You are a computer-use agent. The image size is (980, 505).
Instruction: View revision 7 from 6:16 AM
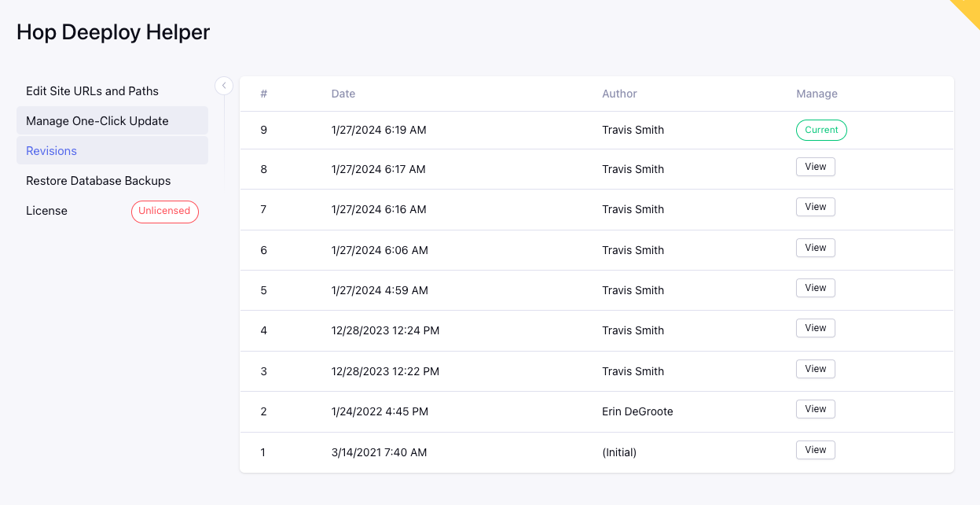click(815, 207)
